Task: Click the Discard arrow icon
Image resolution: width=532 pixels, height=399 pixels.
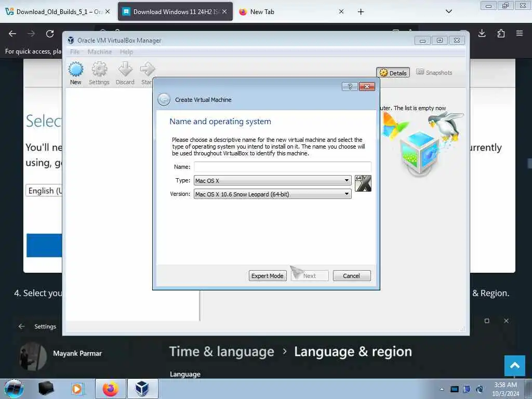Action: pos(125,73)
